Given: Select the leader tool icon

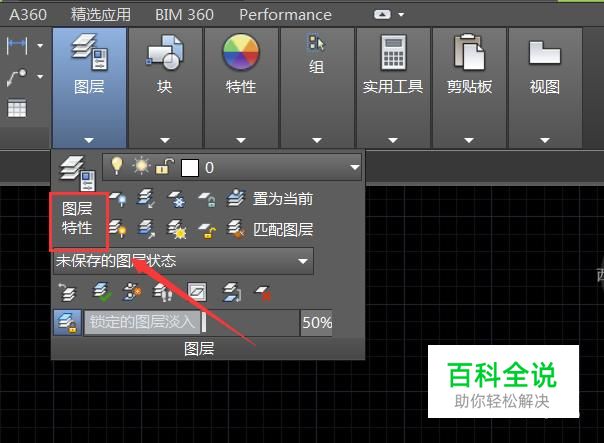Looking at the screenshot, I should coord(17,77).
